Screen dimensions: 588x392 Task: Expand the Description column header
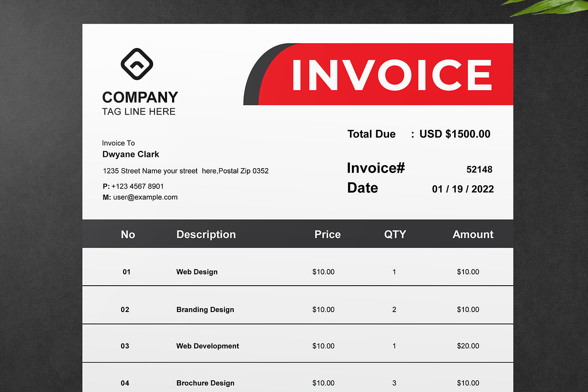[206, 234]
